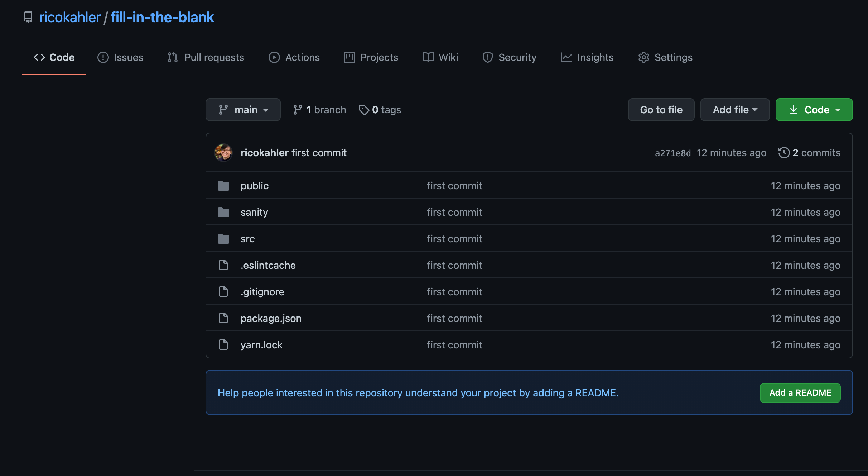Open 'first commit' message in public row
The image size is (868, 476).
pos(454,186)
